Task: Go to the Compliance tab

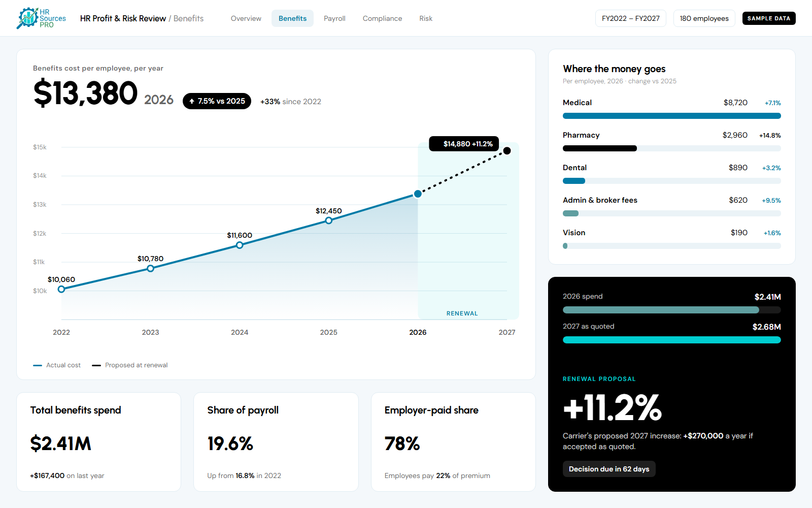Action: [x=382, y=18]
